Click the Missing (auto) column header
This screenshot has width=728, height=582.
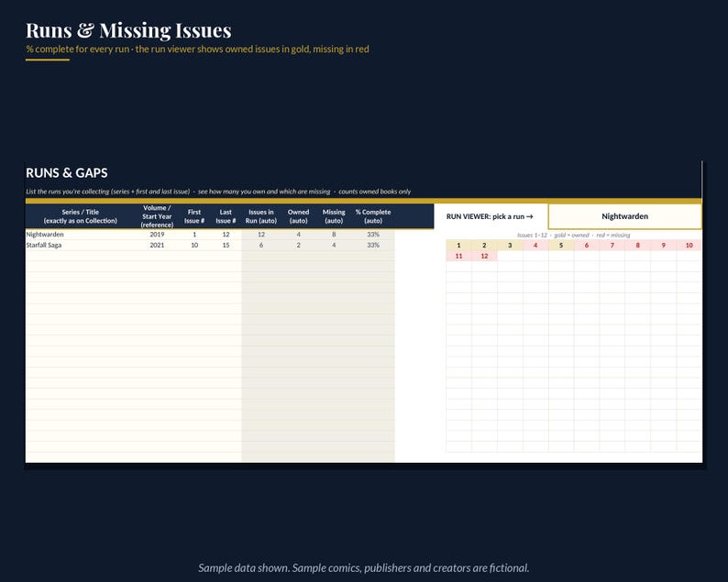tap(334, 216)
